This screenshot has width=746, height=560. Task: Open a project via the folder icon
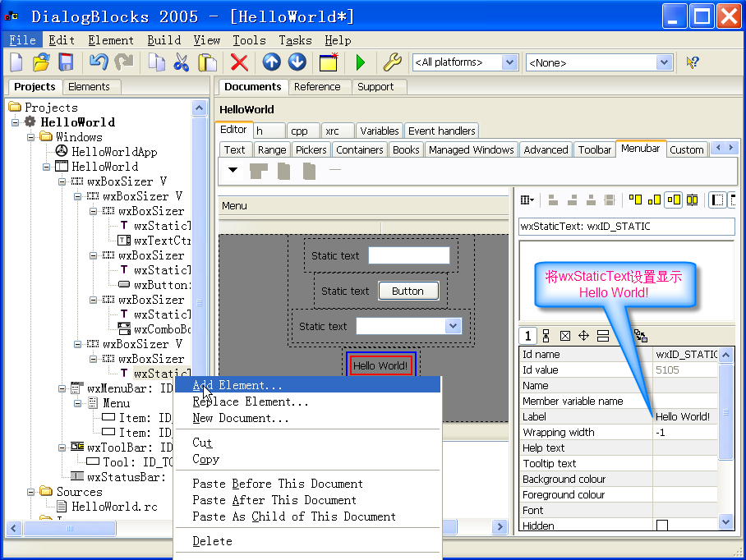(41, 62)
